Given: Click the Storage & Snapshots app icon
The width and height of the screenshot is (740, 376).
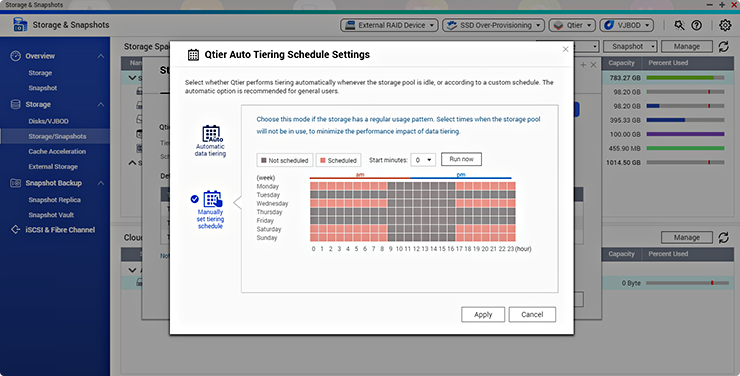Looking at the screenshot, I should point(20,25).
